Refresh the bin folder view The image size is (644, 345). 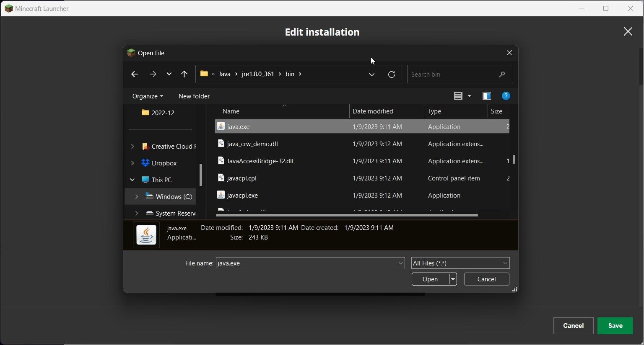[x=392, y=75]
